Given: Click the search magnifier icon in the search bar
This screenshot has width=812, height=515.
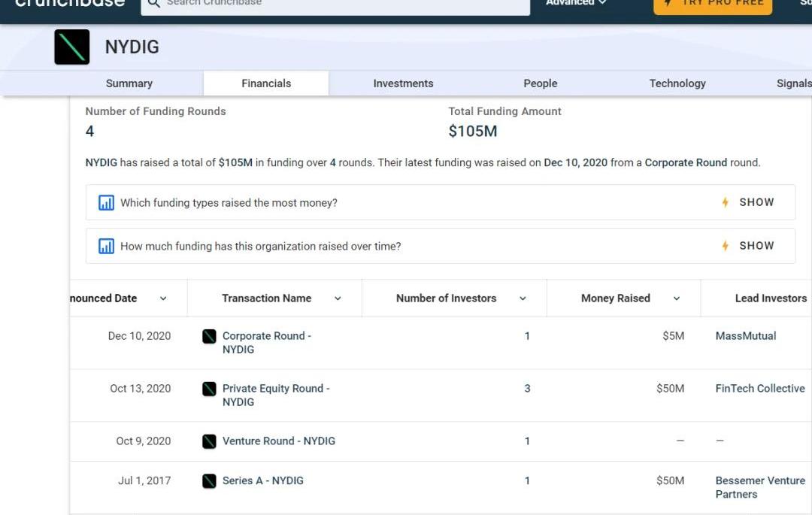Looking at the screenshot, I should (x=153, y=4).
